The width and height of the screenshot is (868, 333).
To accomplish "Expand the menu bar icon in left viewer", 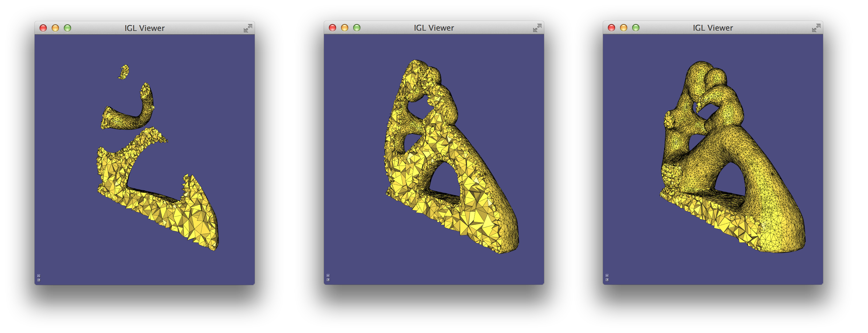I will 39,276.
